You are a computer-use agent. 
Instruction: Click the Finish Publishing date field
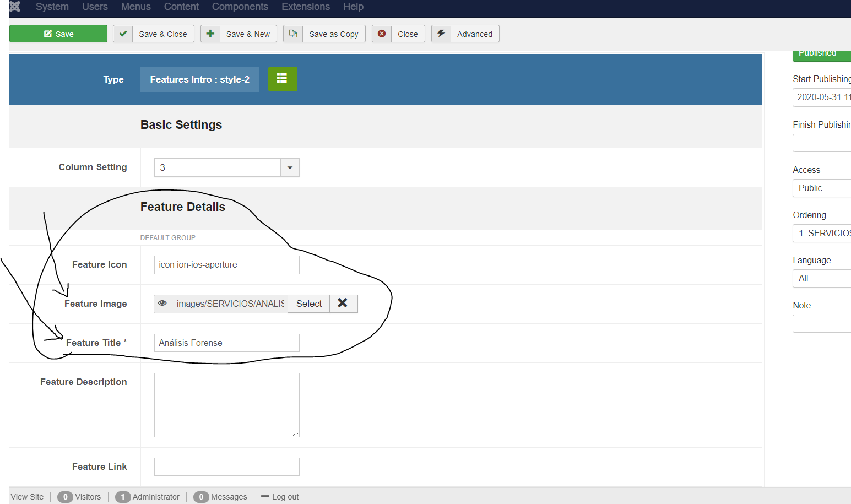[x=822, y=143]
